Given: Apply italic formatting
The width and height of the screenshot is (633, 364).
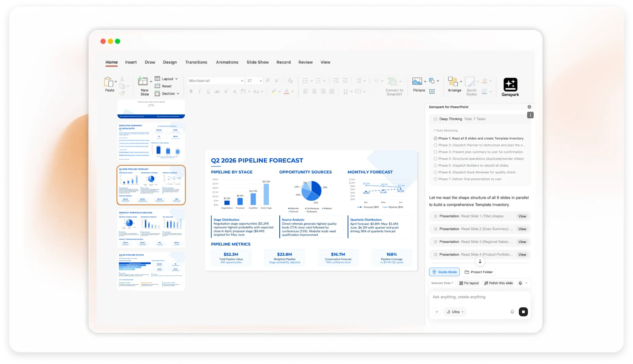Looking at the screenshot, I should coord(199,91).
